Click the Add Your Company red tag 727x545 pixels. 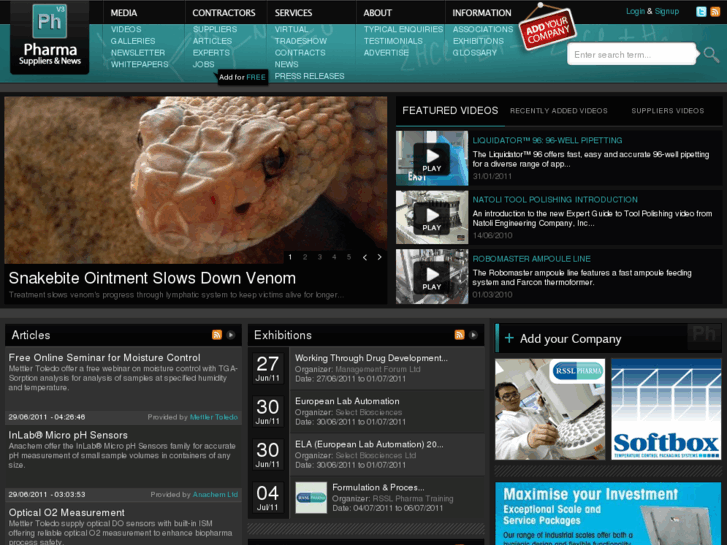[548, 31]
